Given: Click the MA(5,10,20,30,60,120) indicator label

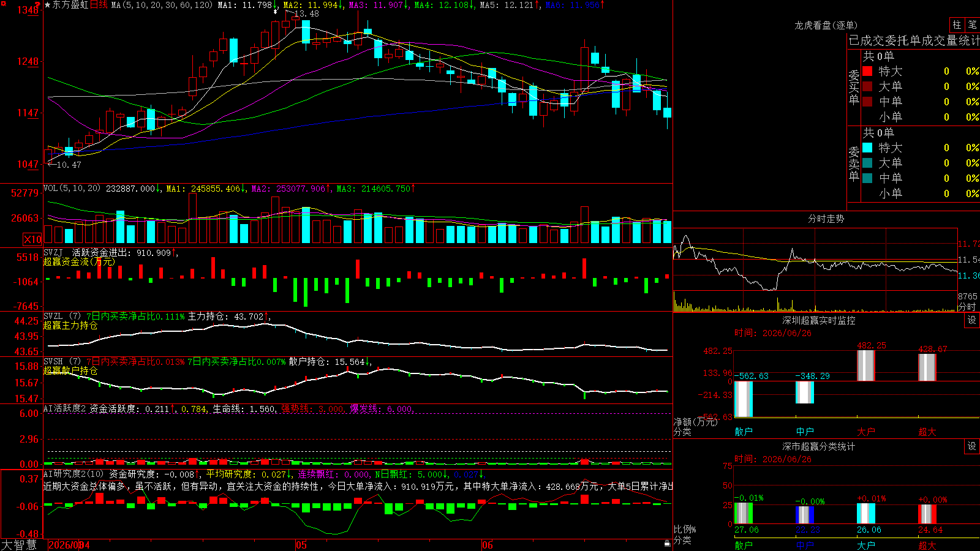Looking at the screenshot, I should 162,5.
